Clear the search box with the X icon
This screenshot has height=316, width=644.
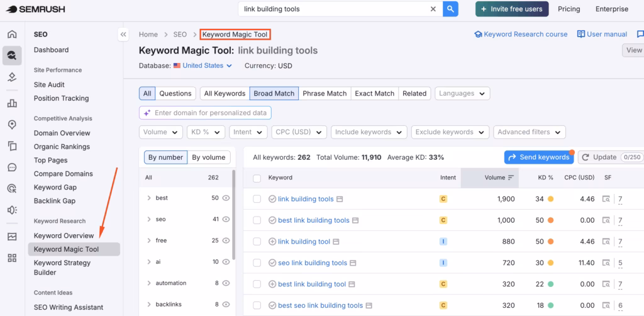433,9
